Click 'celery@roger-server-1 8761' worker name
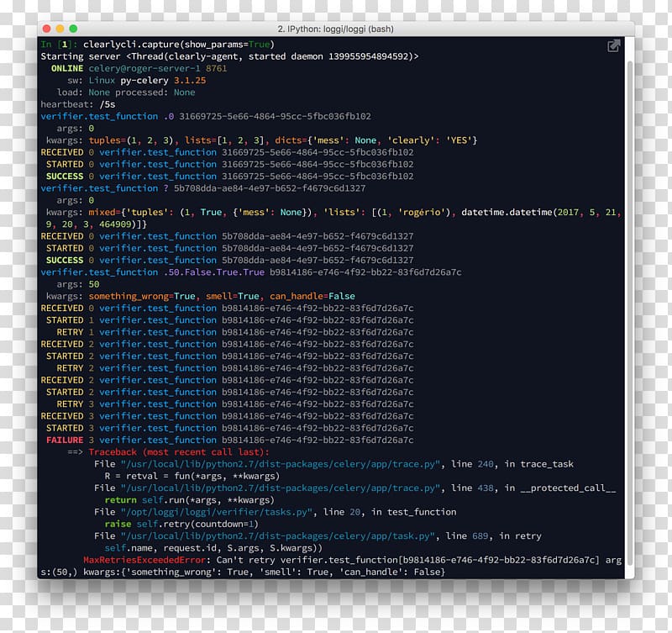Screen dimensions: 672x633 click(x=158, y=68)
